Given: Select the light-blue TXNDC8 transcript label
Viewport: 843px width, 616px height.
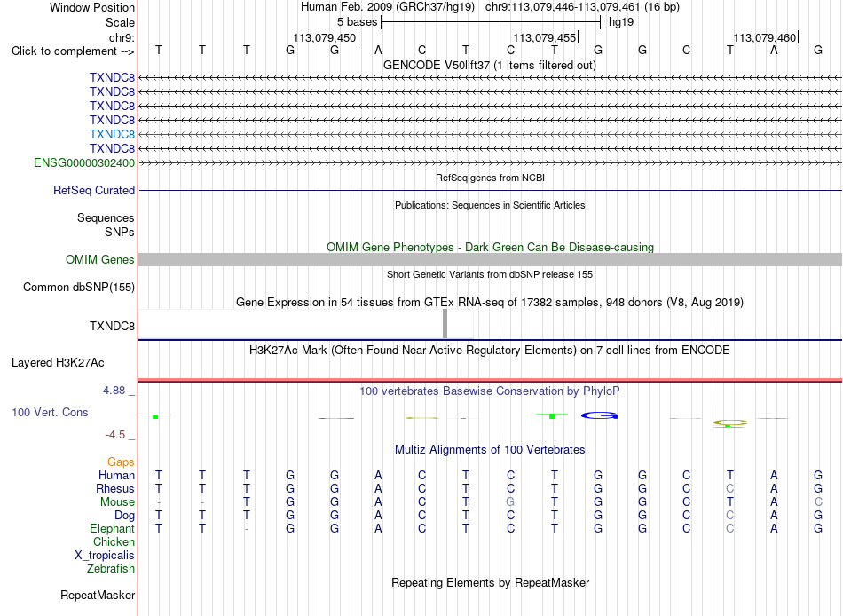Looking at the screenshot, I should click(112, 134).
